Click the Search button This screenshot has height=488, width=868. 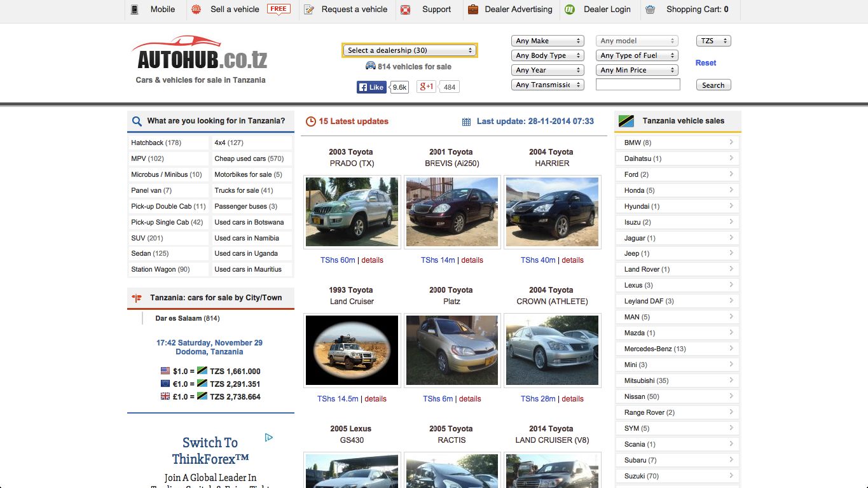pos(713,84)
